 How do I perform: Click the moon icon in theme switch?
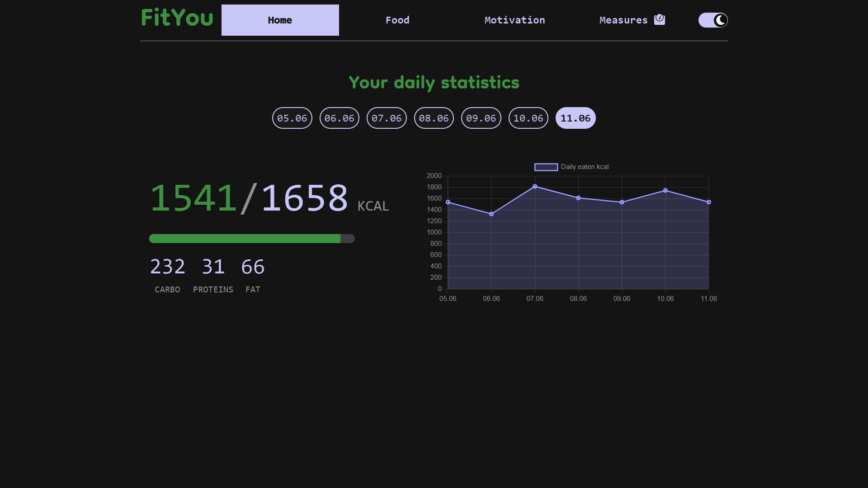pyautogui.click(x=720, y=20)
